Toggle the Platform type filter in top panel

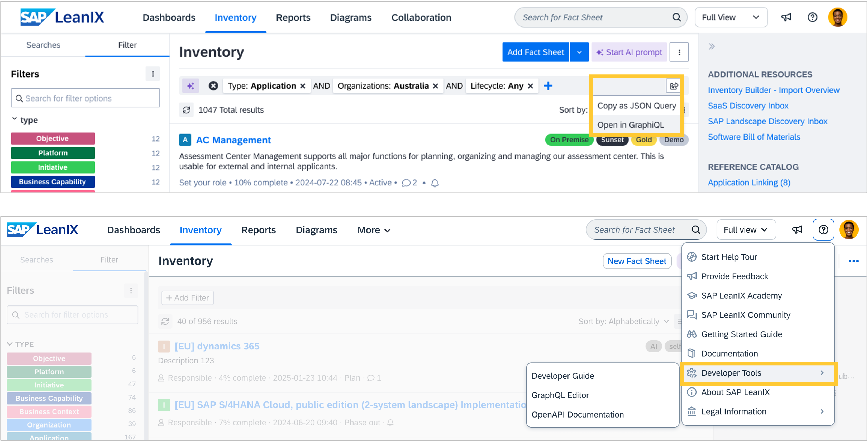[53, 153]
